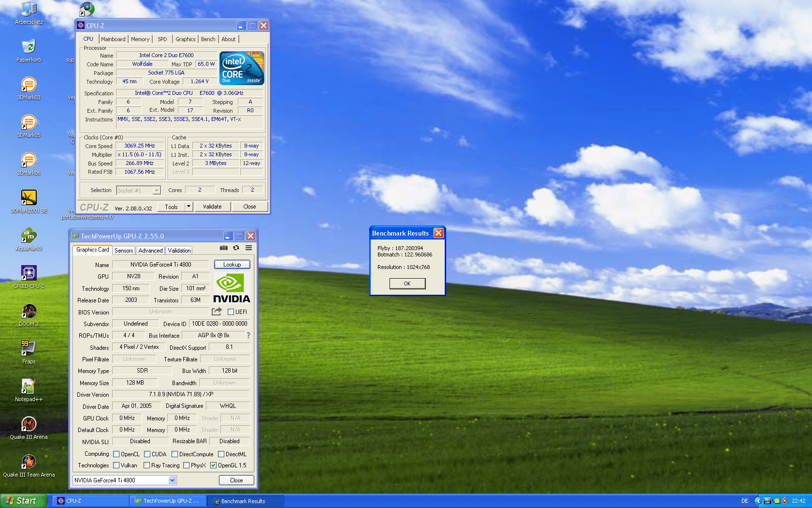
Task: Click OK in Benchmark Results dialog
Action: click(407, 284)
